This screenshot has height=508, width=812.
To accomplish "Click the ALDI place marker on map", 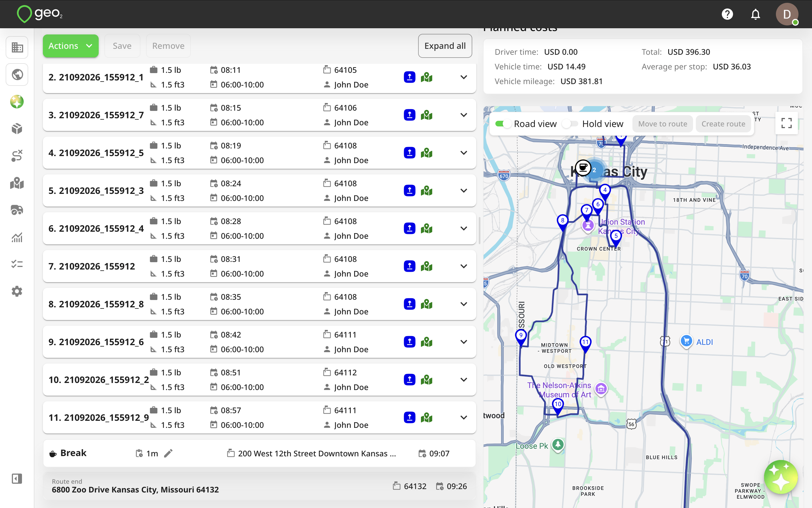I will pos(686,341).
